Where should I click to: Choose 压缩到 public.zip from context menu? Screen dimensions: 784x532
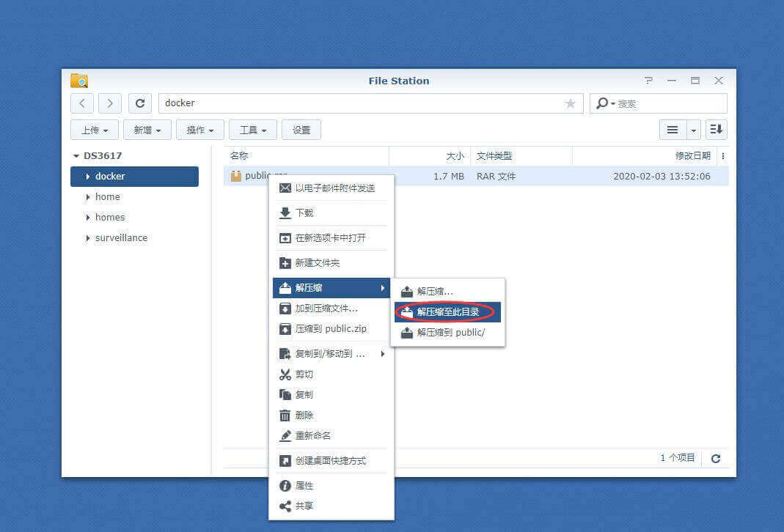tap(330, 329)
